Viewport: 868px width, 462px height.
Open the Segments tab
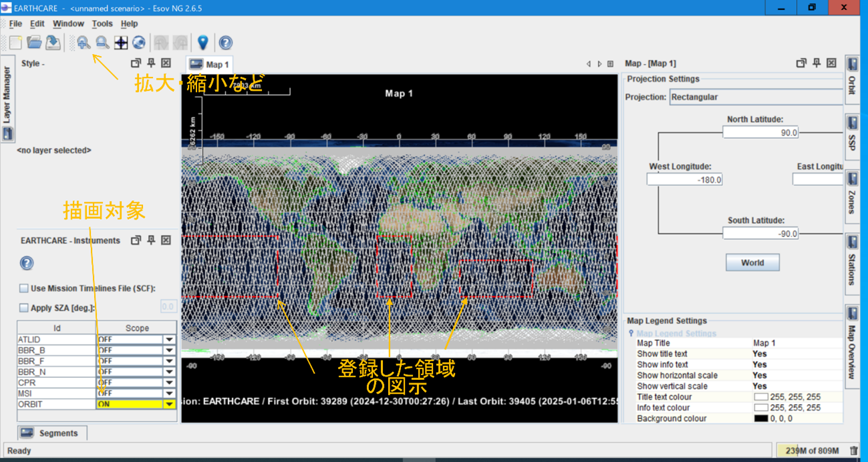[x=52, y=433]
